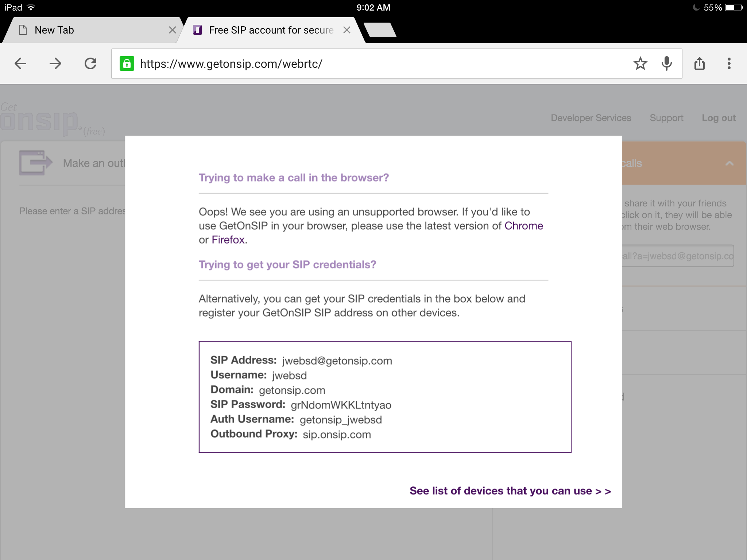Click the heading Trying to get your SIP credentials?
This screenshot has width=747, height=560.
pos(287,265)
